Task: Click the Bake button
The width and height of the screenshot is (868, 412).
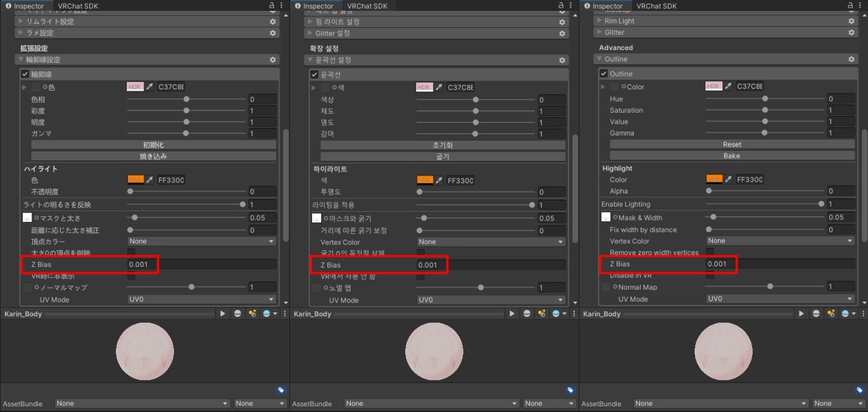Action: tap(732, 156)
